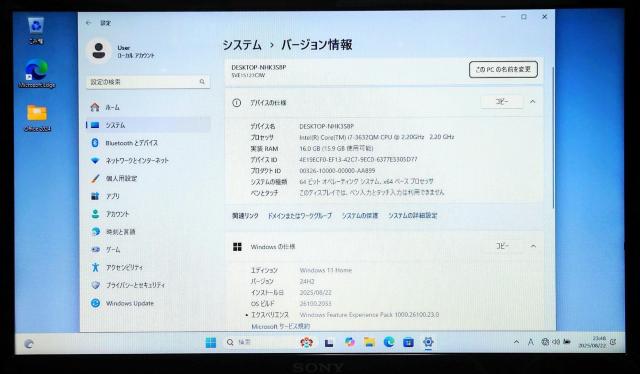Open Bluetooth とデバイス settings
The image size is (640, 374).
point(148,143)
